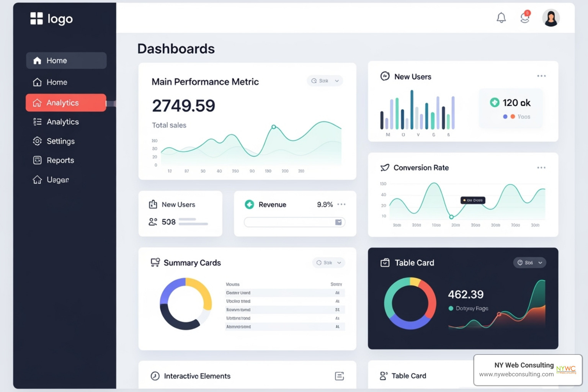The height and width of the screenshot is (392, 588).
Task: Open notifications bell in top bar
Action: 501,18
